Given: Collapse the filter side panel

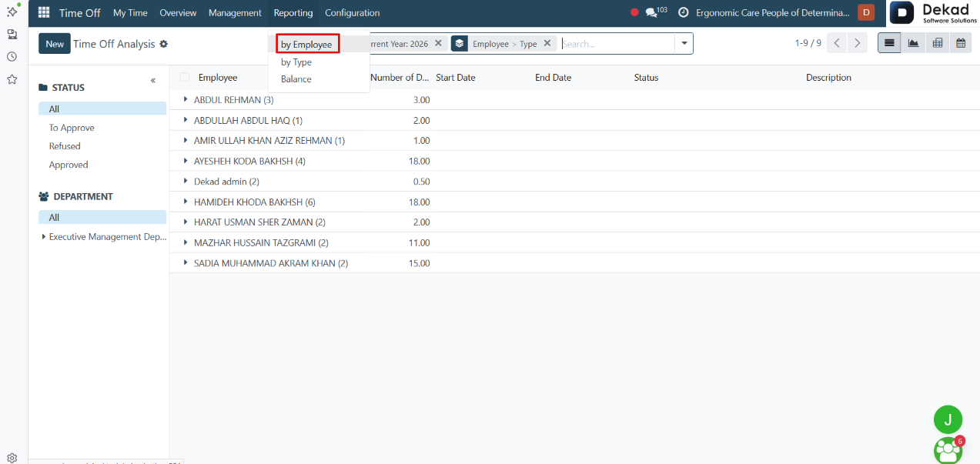Looking at the screenshot, I should (x=153, y=81).
